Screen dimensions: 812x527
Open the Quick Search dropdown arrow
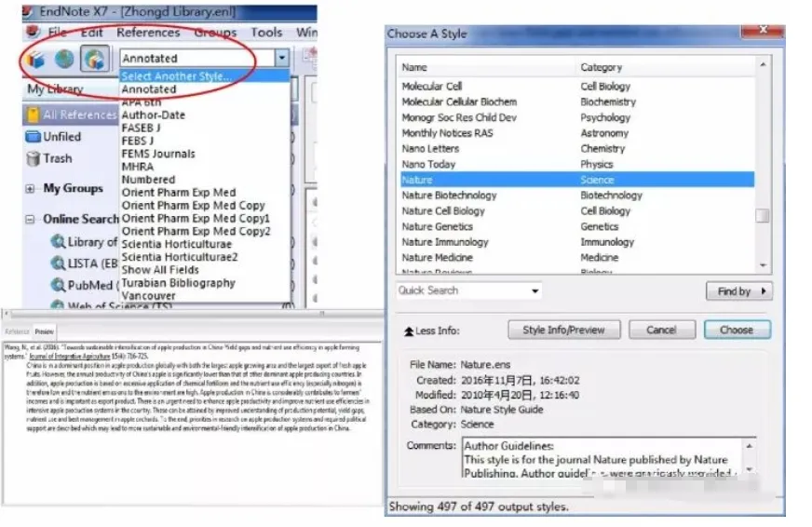pyautogui.click(x=535, y=291)
